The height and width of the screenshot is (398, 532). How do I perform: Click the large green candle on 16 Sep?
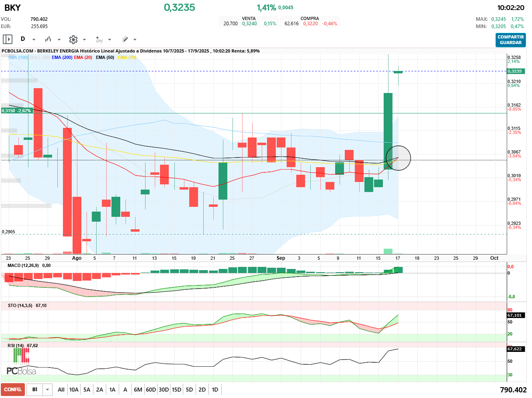pyautogui.click(x=388, y=131)
